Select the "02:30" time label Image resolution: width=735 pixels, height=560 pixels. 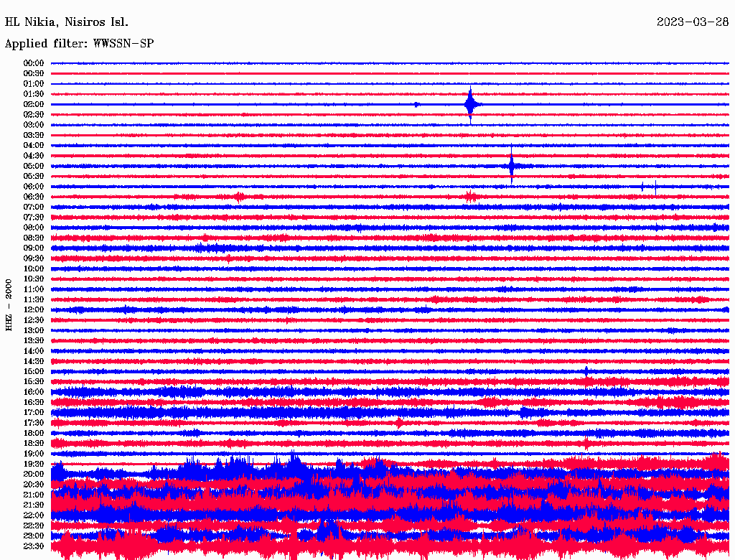point(33,115)
